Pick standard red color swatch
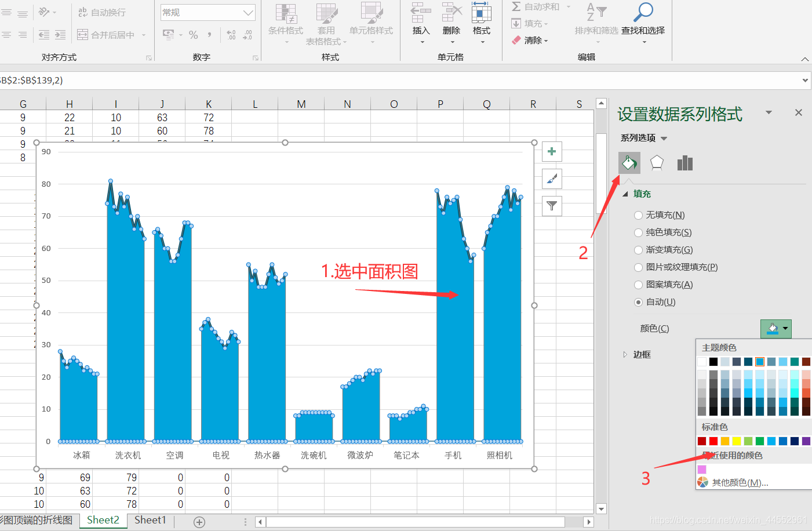The height and width of the screenshot is (531, 812). pyautogui.click(x=713, y=441)
